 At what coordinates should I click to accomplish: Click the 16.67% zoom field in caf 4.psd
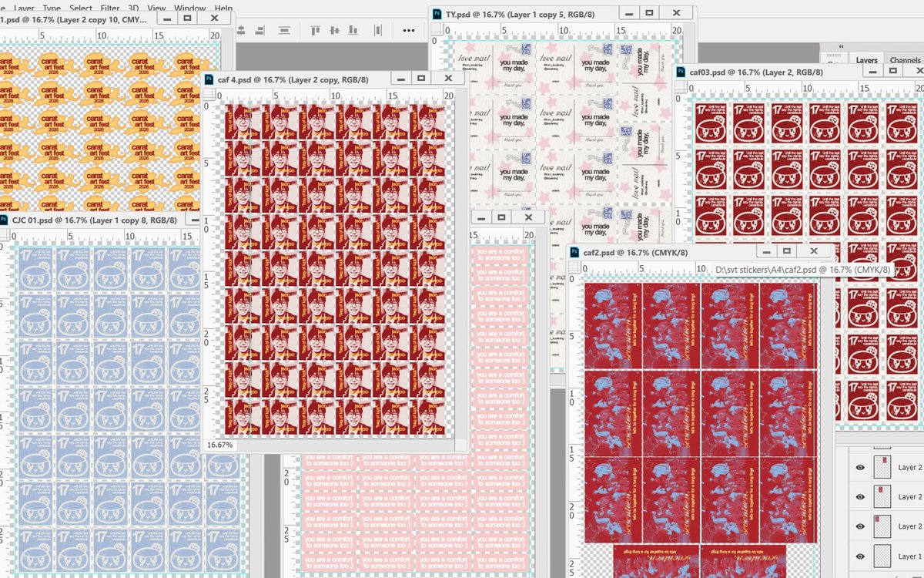[x=220, y=445]
